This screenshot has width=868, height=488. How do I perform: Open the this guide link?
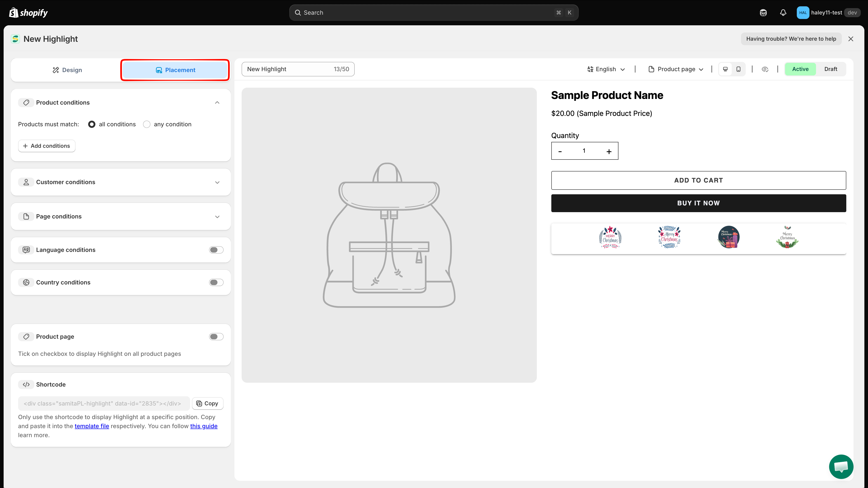(x=204, y=426)
